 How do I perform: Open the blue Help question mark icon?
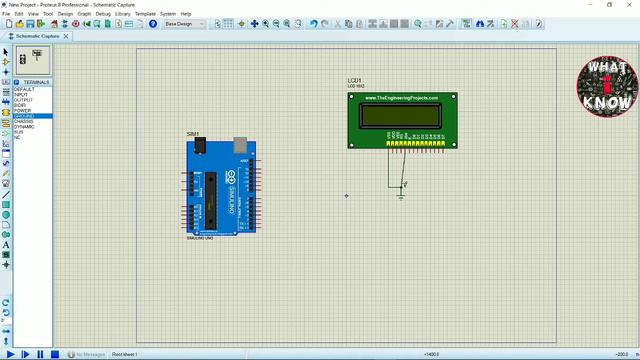point(153,24)
